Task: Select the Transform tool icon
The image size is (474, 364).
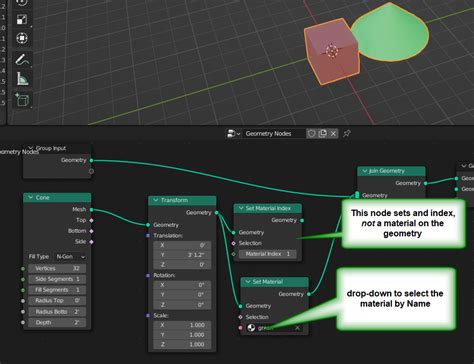Action: 22,38
